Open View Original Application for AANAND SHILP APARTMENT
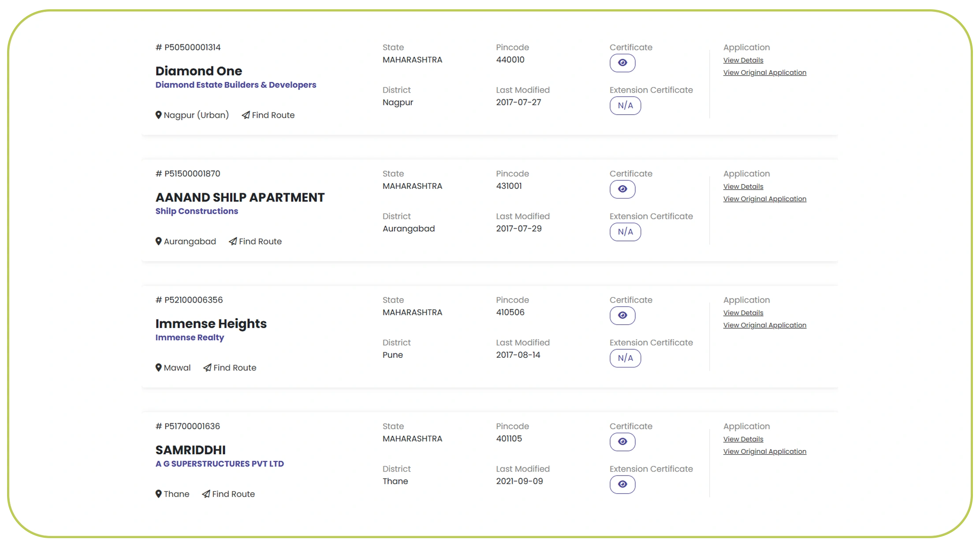The image size is (980, 547). [x=764, y=199]
